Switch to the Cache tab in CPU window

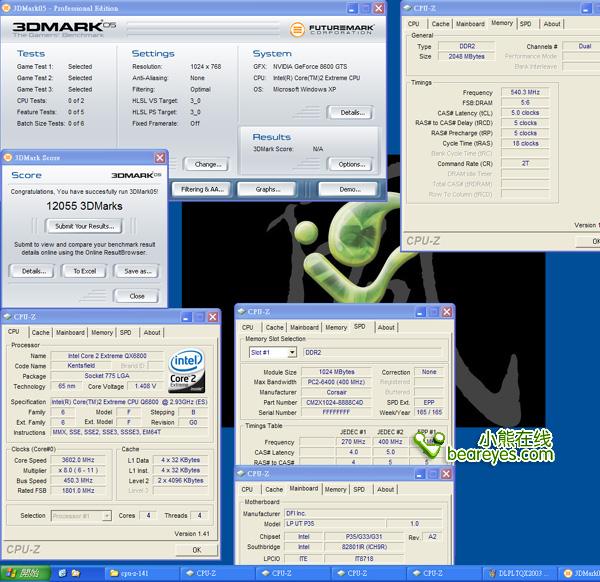(x=40, y=332)
